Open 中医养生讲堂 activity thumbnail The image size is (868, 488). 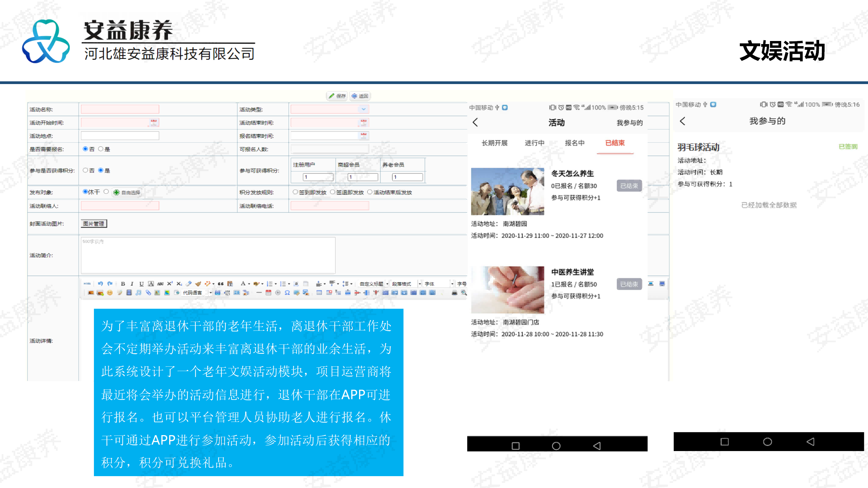[x=508, y=290]
